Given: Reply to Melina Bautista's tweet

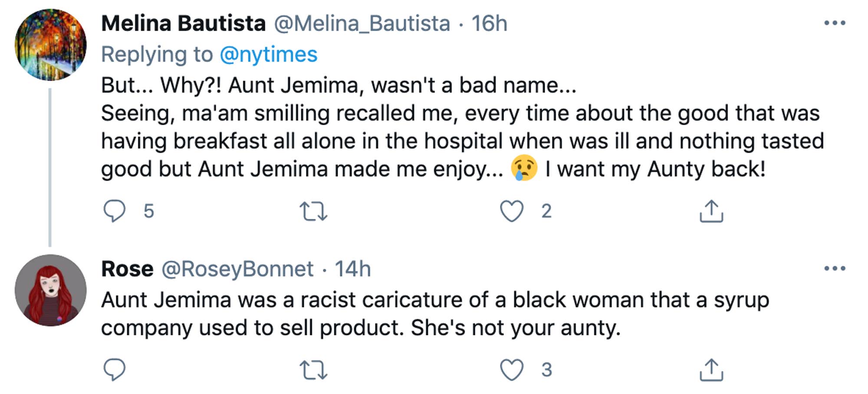Looking at the screenshot, I should pyautogui.click(x=115, y=211).
